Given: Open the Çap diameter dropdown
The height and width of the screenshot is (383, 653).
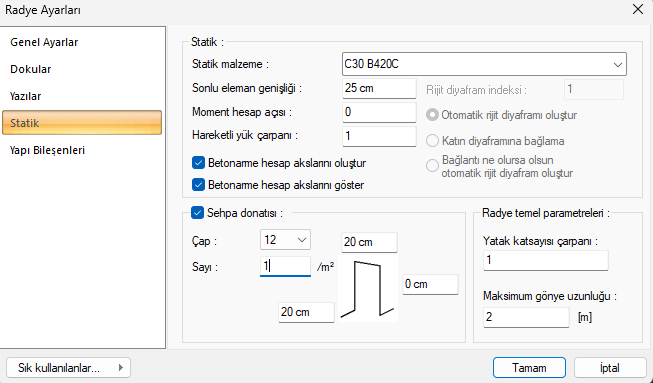Looking at the screenshot, I should click(285, 240).
